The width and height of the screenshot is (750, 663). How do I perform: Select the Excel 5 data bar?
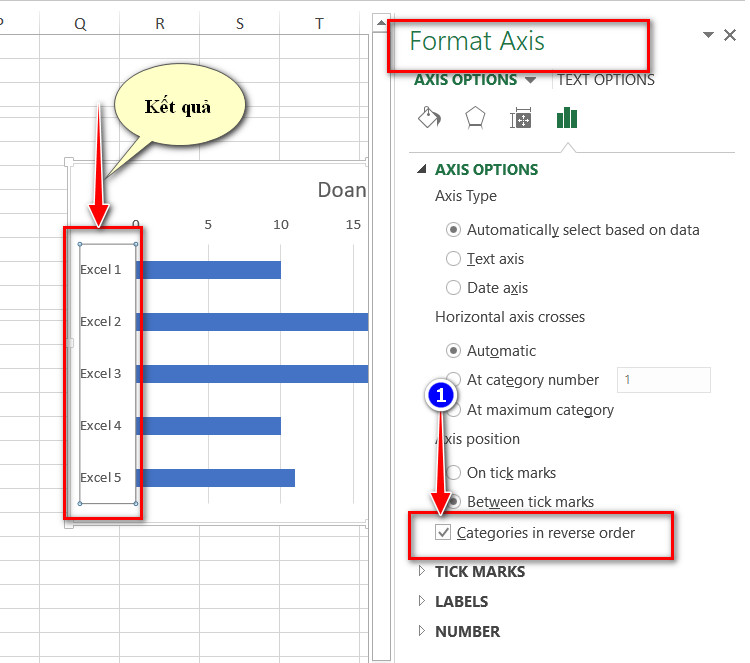[x=218, y=478]
